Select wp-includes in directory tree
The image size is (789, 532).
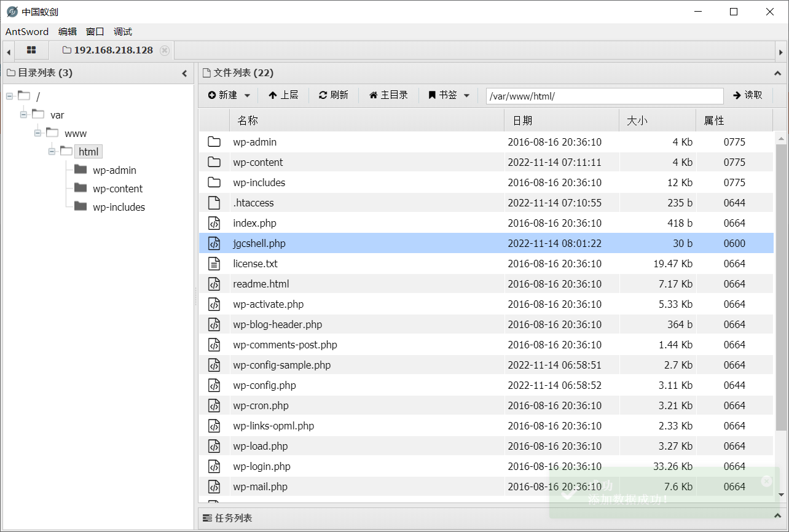(x=119, y=207)
